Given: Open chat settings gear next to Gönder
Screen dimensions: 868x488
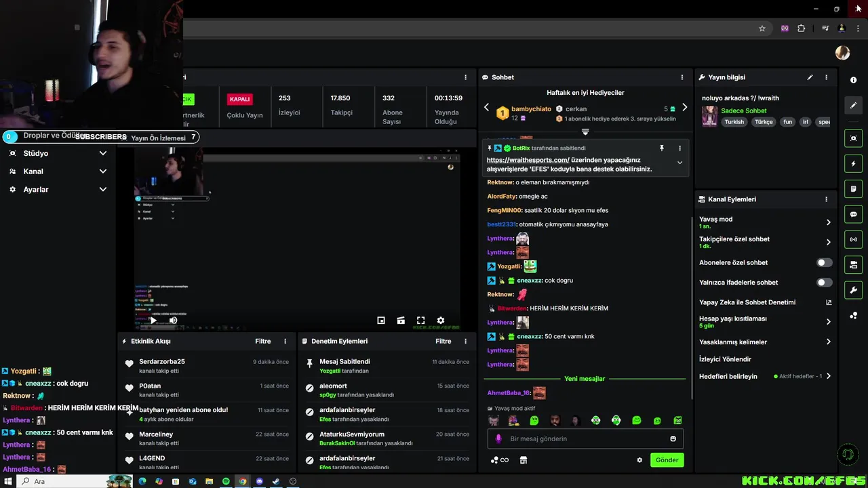Looking at the screenshot, I should 639,460.
